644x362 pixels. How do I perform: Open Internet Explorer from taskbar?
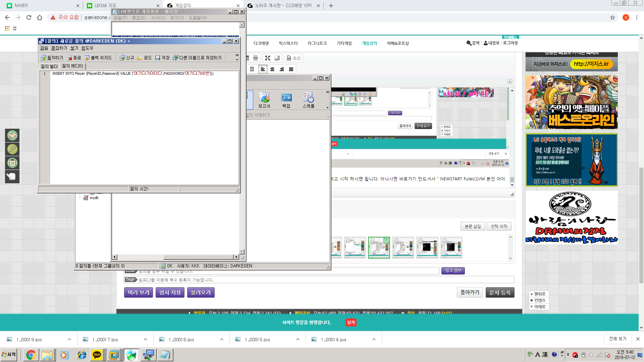[82, 355]
